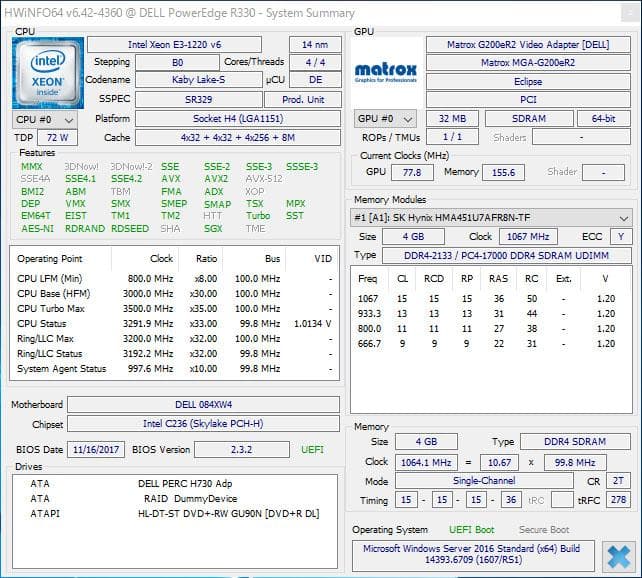Click the UEFI Boot label
The image size is (642, 578).
pos(472,530)
